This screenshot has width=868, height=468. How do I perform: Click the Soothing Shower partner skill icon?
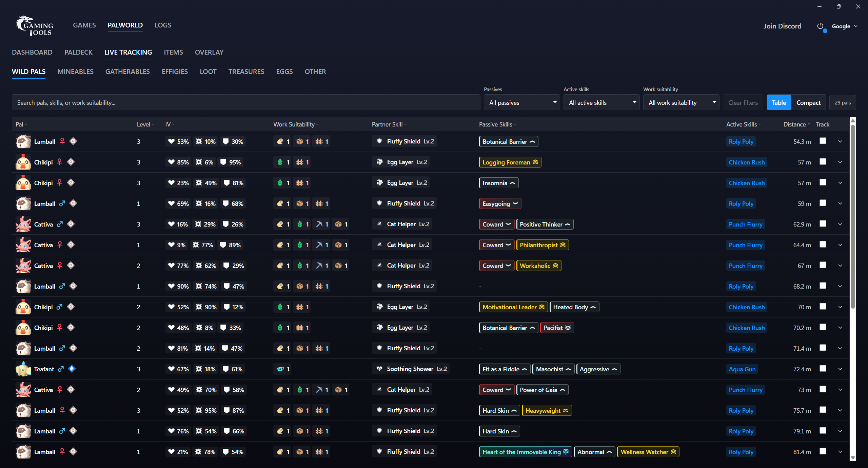point(379,369)
